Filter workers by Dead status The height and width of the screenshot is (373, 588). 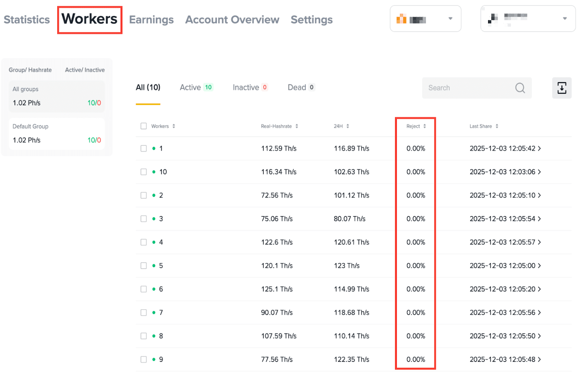[301, 87]
